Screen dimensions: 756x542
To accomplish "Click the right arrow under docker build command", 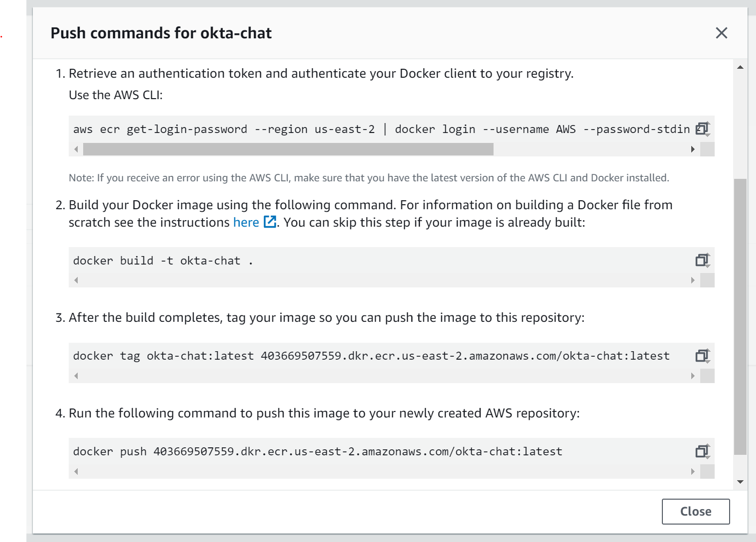I will coord(693,280).
